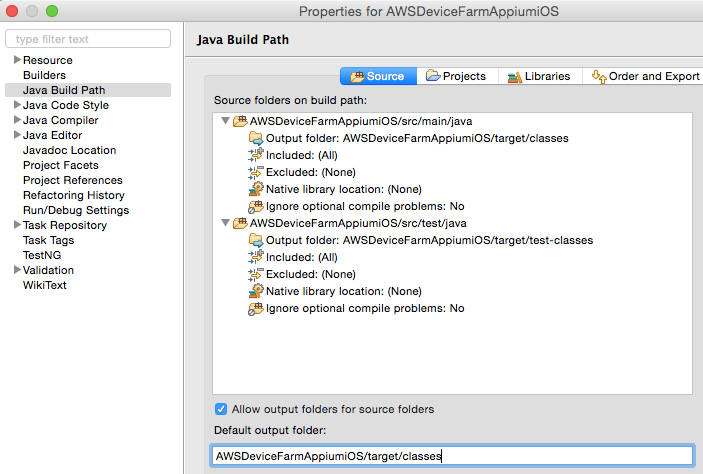Click Included icon under src/test/java

(256, 257)
